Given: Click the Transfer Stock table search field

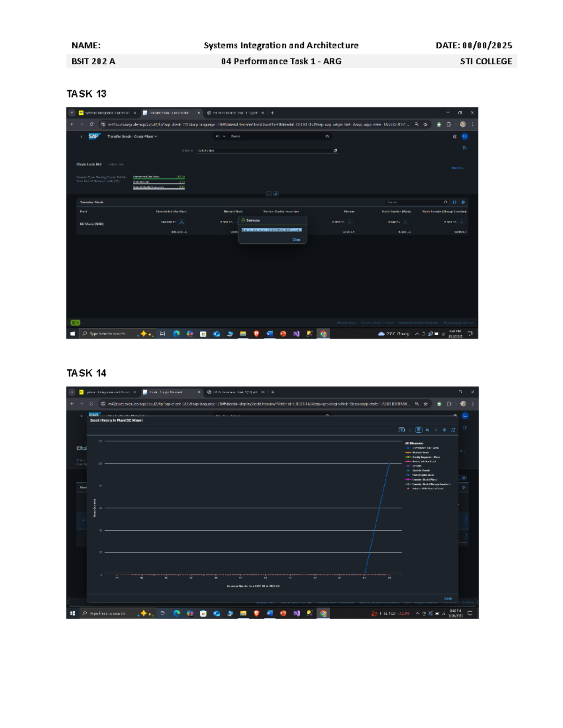Looking at the screenshot, I should tap(417, 203).
